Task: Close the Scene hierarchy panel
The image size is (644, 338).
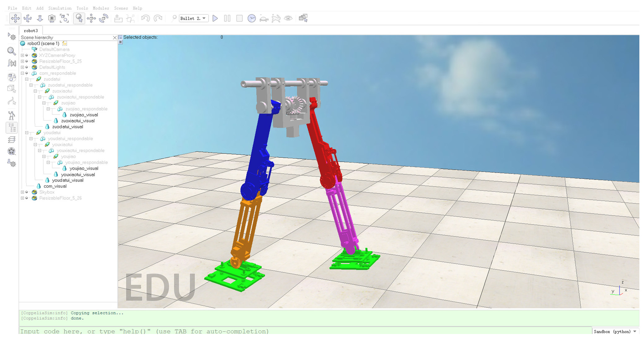Action: click(115, 37)
